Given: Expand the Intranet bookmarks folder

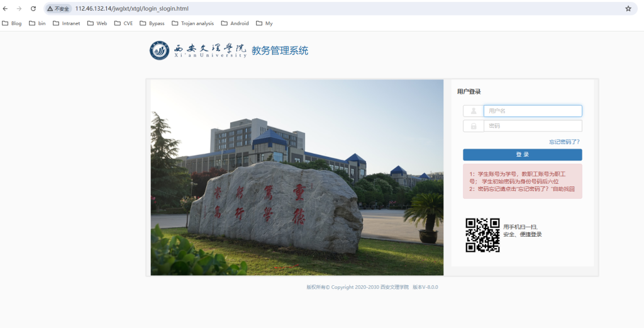Looking at the screenshot, I should click(x=66, y=23).
